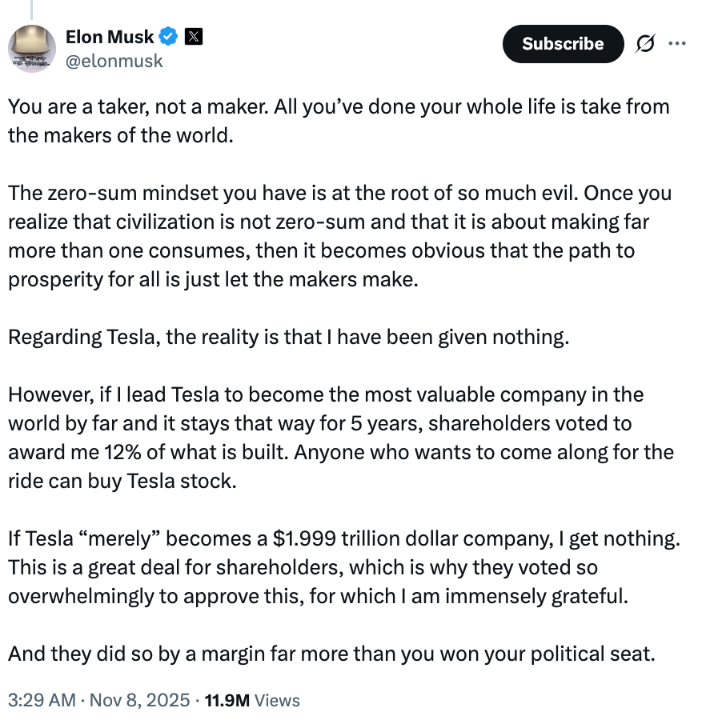Click the 3:29 AM Nov 8 timestamp
Viewport: 706px width, 728px height.
[99, 701]
